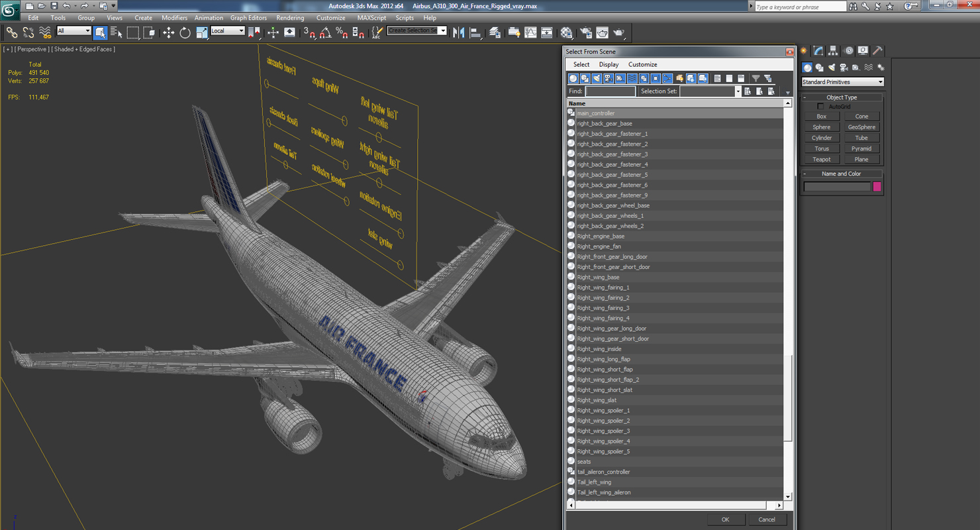Open the Modify panel tab
Screen dimensions: 980x530
pos(818,50)
